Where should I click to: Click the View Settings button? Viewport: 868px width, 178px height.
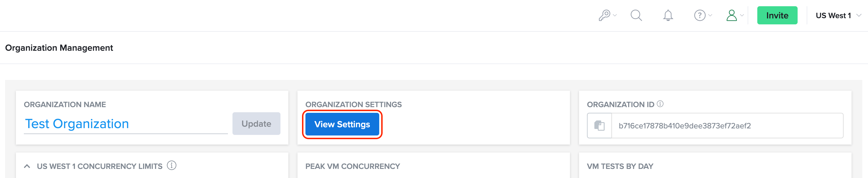tap(342, 124)
